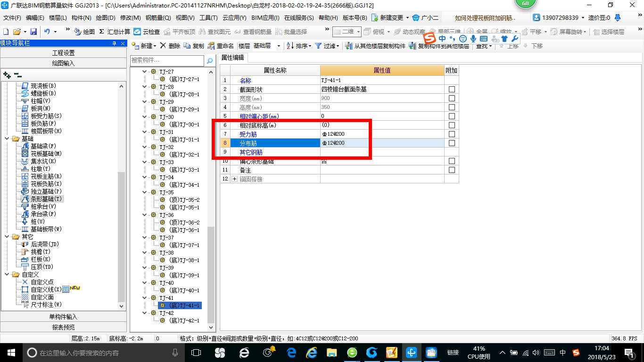This screenshot has width=644, height=362.
Task: Click 新建 new component button
Action: tap(144, 46)
